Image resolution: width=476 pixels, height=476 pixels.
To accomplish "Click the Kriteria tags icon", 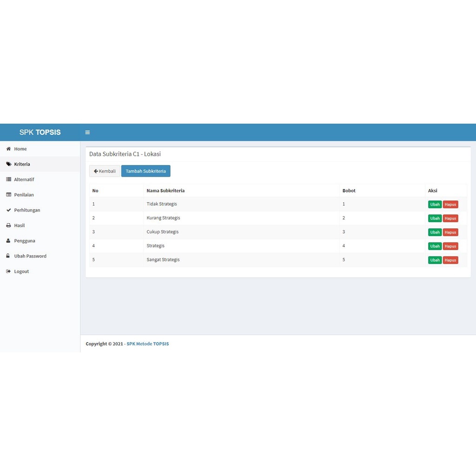I will [8, 164].
